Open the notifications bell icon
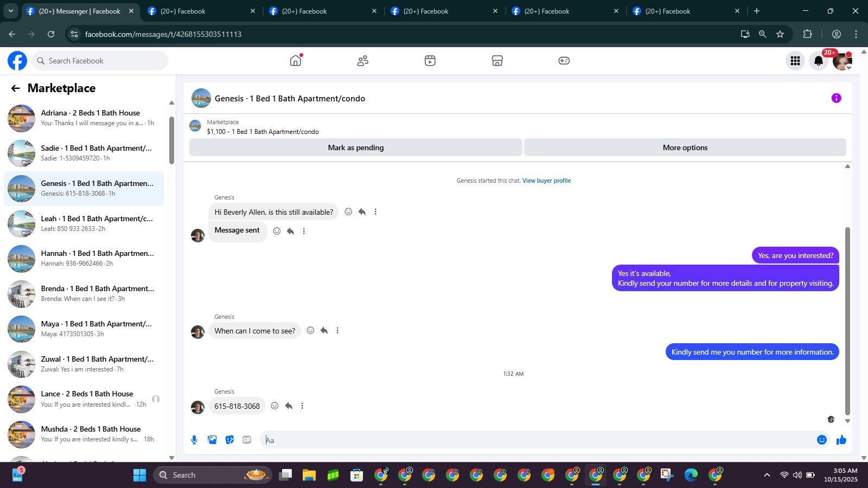The image size is (868, 488). tap(819, 61)
